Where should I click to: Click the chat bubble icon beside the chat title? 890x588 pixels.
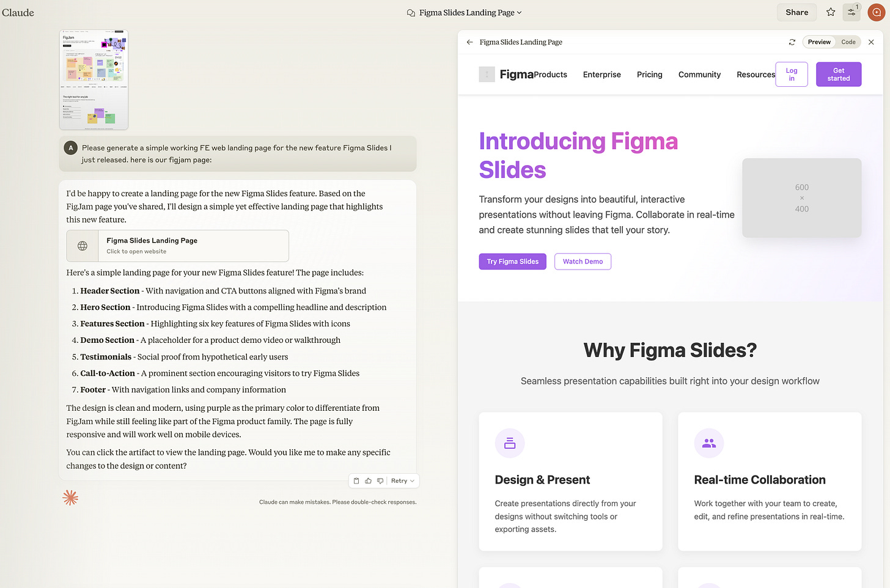click(411, 13)
